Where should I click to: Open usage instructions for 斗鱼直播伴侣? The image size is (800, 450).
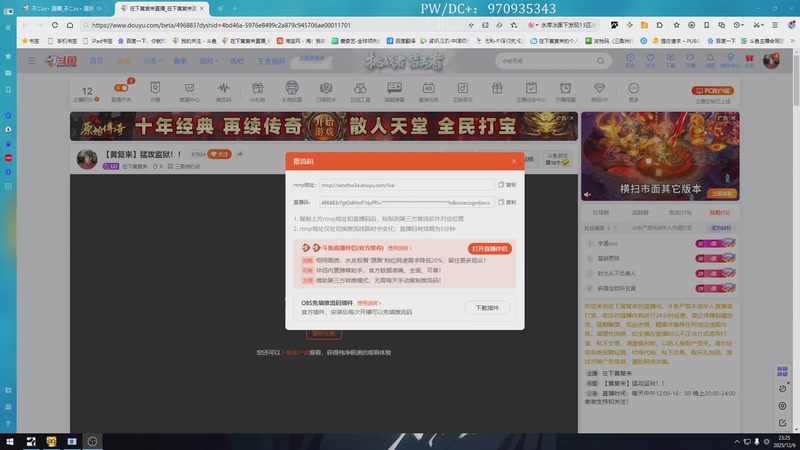tap(399, 248)
